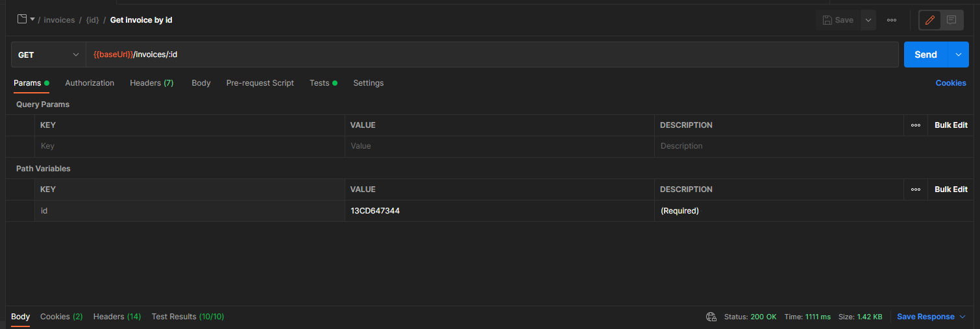Click Bulk Edit for Path Variables
Screen dimensions: 980x329
coord(951,189)
